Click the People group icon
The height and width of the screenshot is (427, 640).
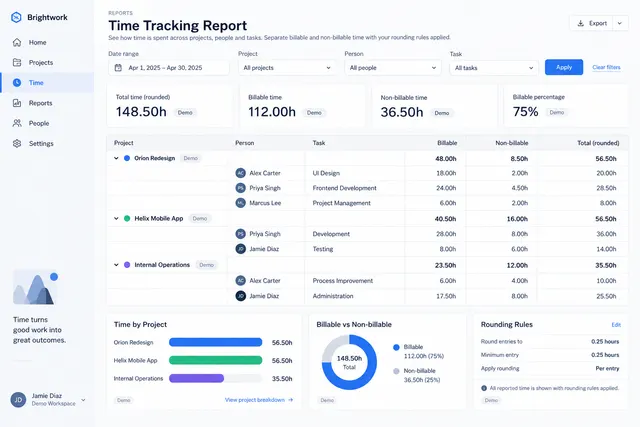click(x=17, y=123)
